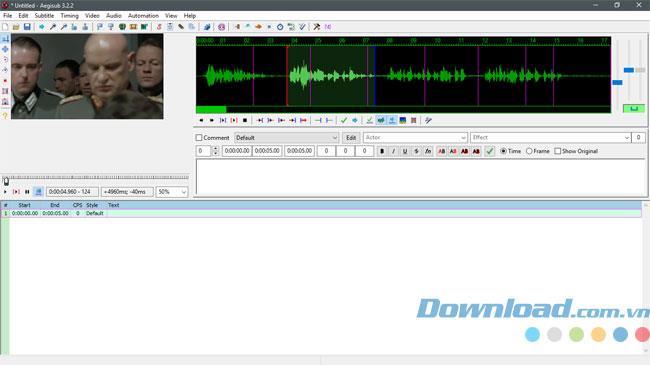Play the video with the play button
Viewport: 650px width, 365px height.
(x=5, y=192)
